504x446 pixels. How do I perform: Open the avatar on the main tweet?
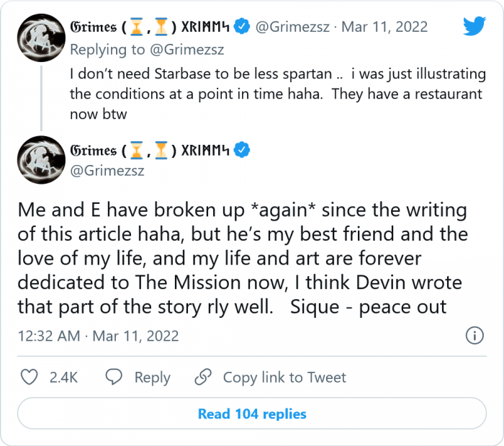41,160
